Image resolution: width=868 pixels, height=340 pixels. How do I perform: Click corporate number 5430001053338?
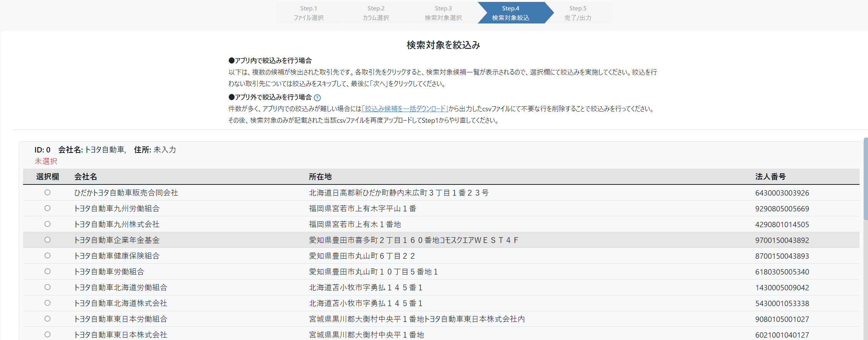tap(782, 303)
